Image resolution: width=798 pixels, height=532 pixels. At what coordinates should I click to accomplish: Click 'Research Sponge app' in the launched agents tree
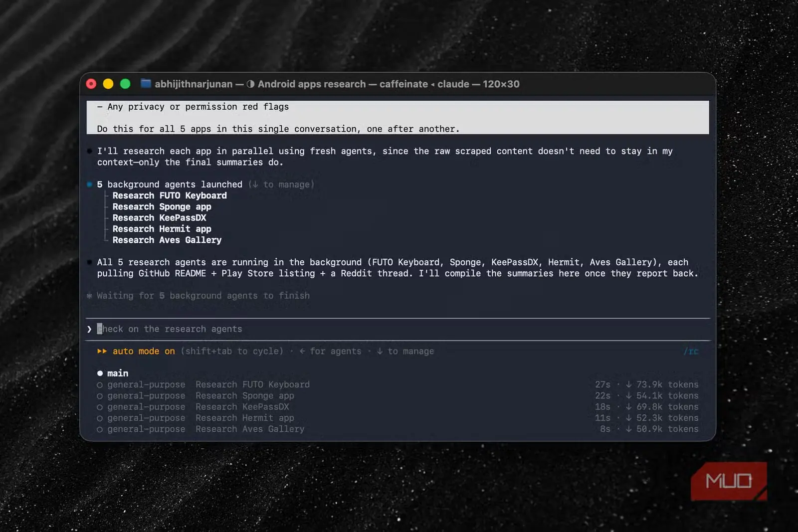point(162,206)
